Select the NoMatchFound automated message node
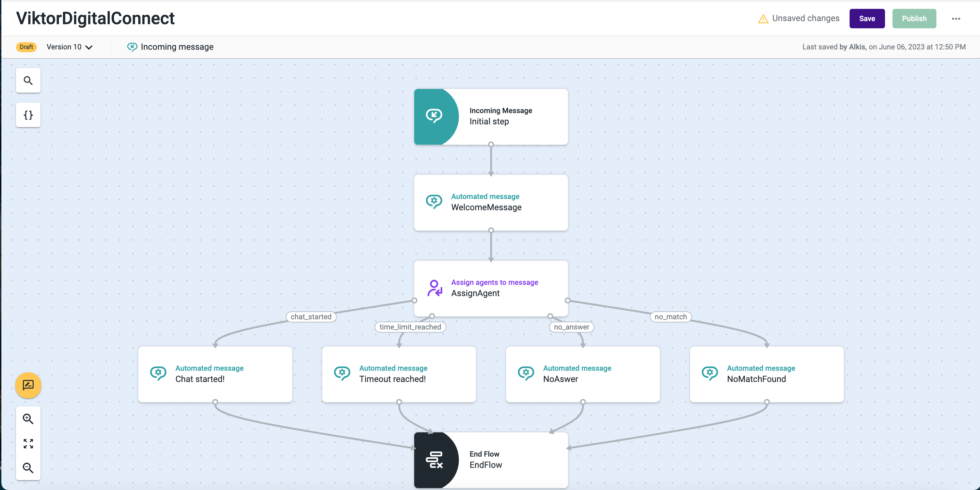This screenshot has height=490, width=980. pos(766,374)
